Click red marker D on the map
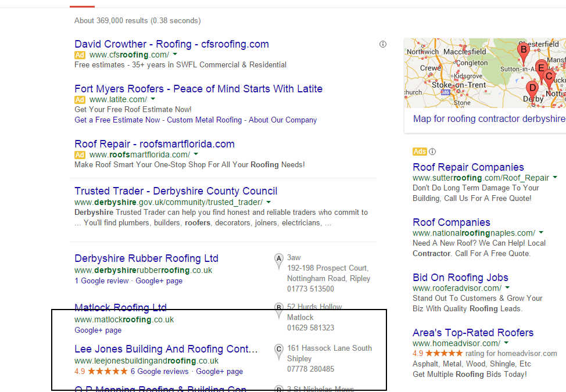The width and height of the screenshot is (566, 392). coord(532,92)
